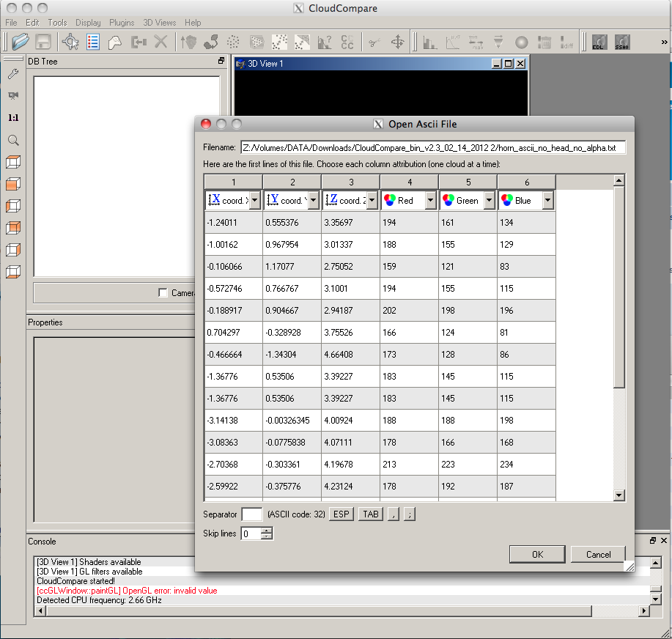Click inside the Filename input field
This screenshot has height=639, width=672.
(432, 147)
